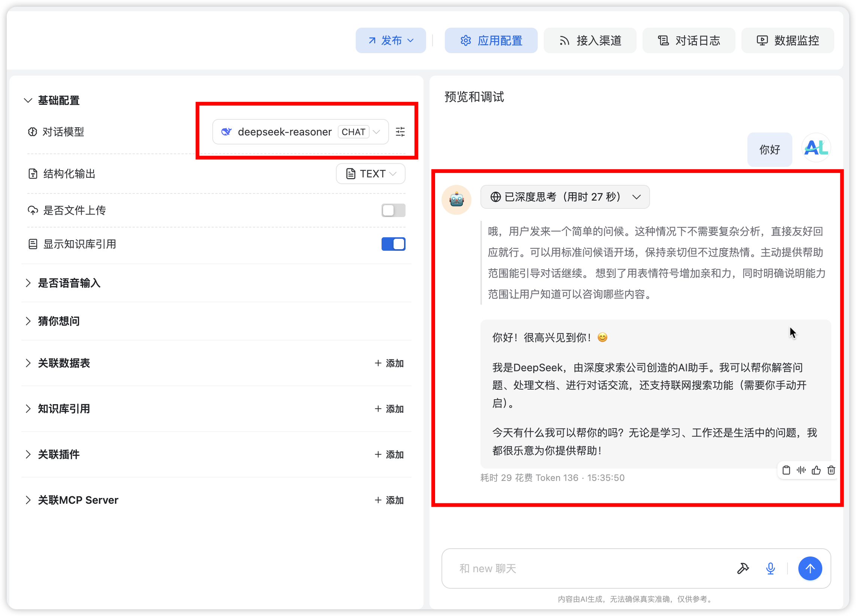The image size is (856, 616).
Task: Switch to the 接入渠道 tab
Action: click(590, 40)
